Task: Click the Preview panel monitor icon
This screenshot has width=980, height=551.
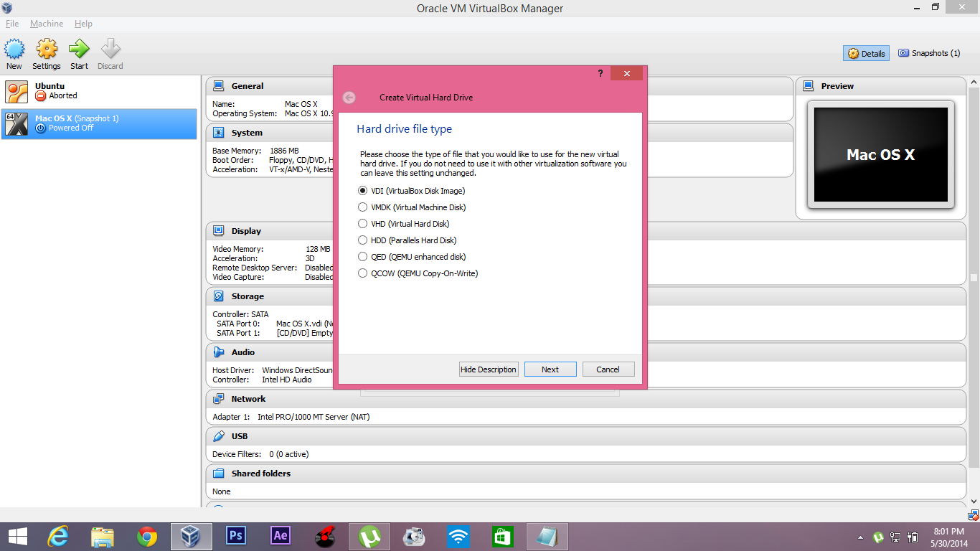Action: tap(809, 86)
